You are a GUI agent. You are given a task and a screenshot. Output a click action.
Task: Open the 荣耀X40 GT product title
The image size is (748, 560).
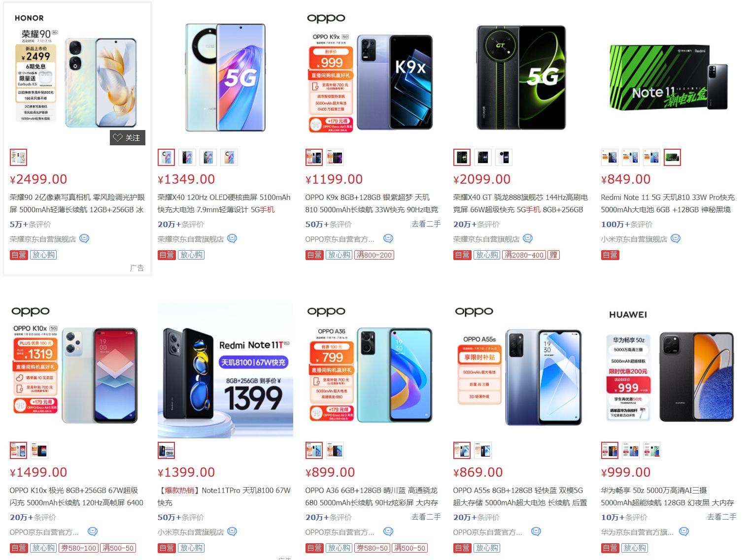(x=520, y=203)
